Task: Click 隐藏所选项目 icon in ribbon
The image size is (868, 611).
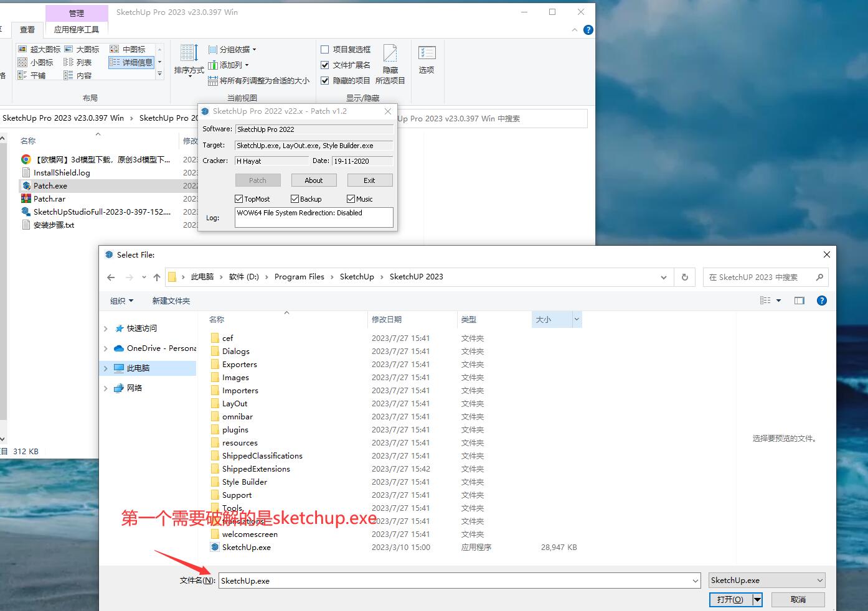Action: 390,64
